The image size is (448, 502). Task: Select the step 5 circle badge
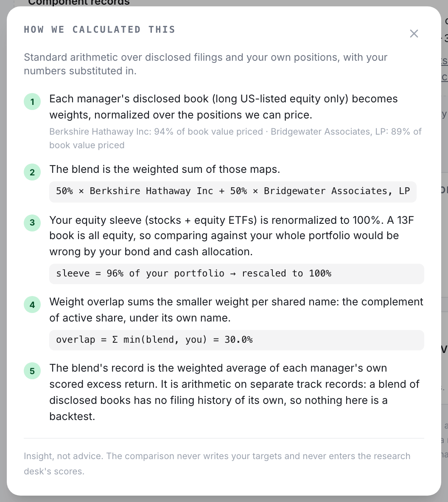tap(32, 371)
